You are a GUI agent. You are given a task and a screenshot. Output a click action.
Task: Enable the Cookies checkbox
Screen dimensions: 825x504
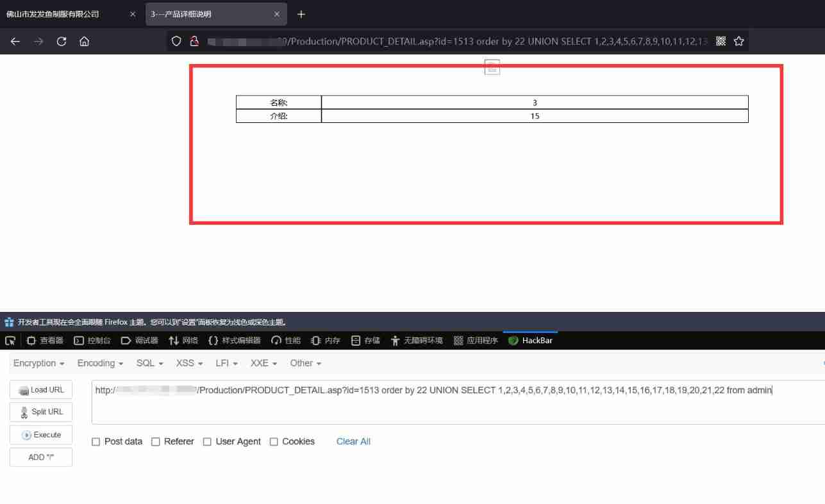(274, 442)
